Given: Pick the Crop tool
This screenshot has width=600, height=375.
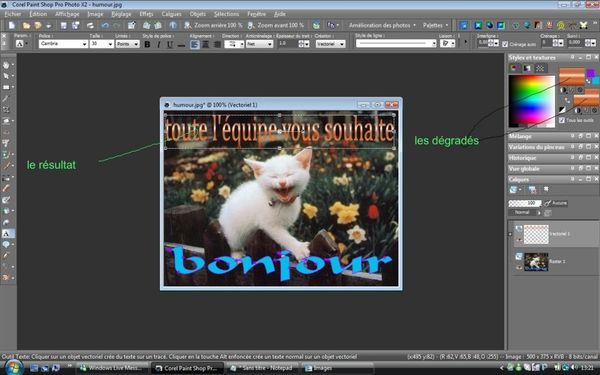Looking at the screenshot, I should pos(6,110).
